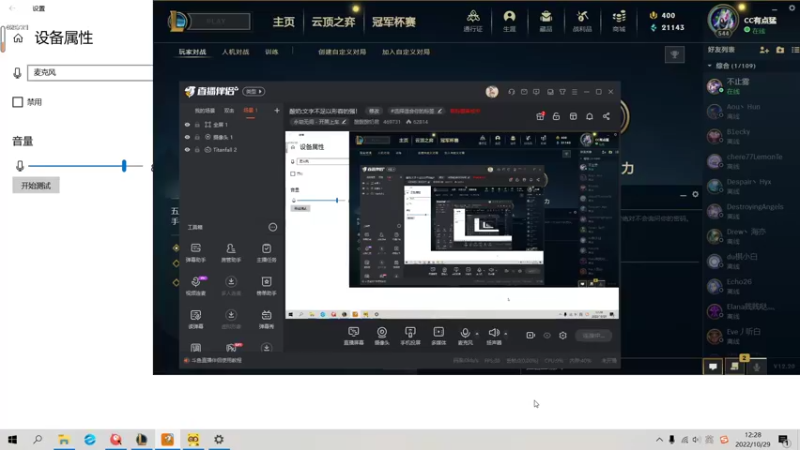Click 创建自定义对局 link
This screenshot has height=450, width=800.
pos(342,52)
